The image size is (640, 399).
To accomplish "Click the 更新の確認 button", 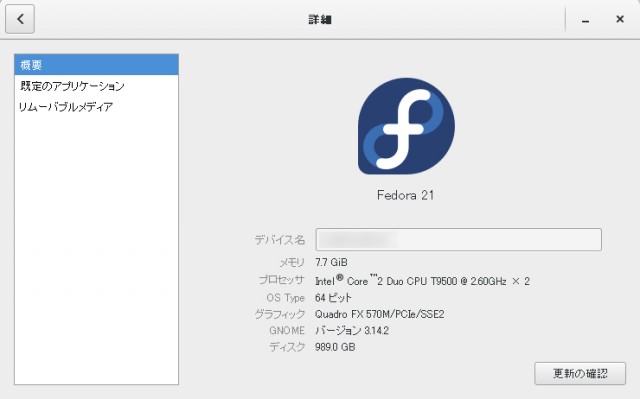I will (x=580, y=373).
